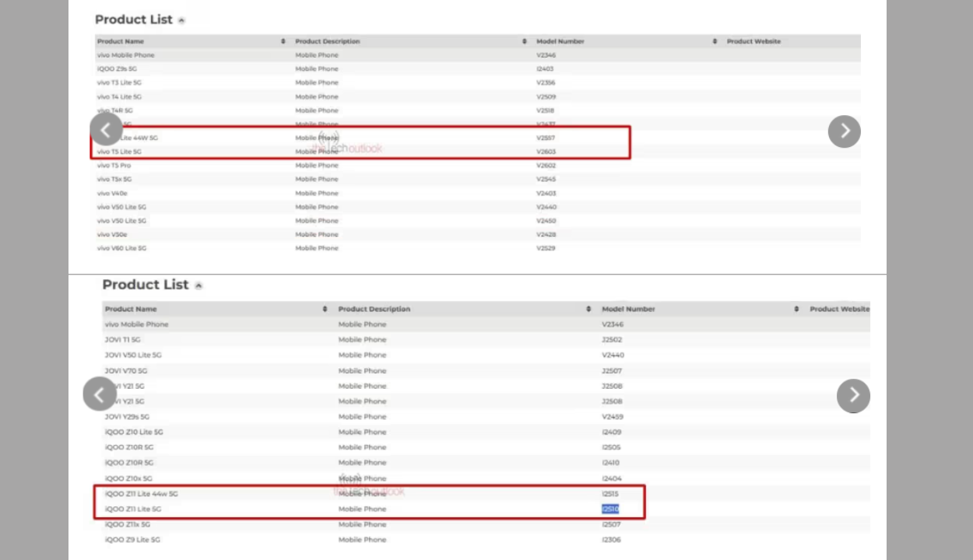Select the vivo T5x 5G name
The height and width of the screenshot is (560, 973).
(x=114, y=180)
